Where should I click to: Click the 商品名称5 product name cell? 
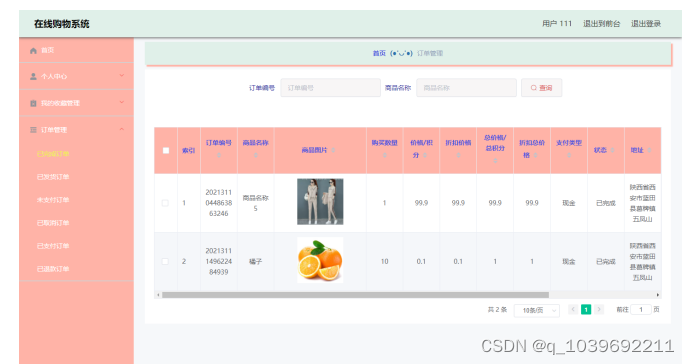256,203
